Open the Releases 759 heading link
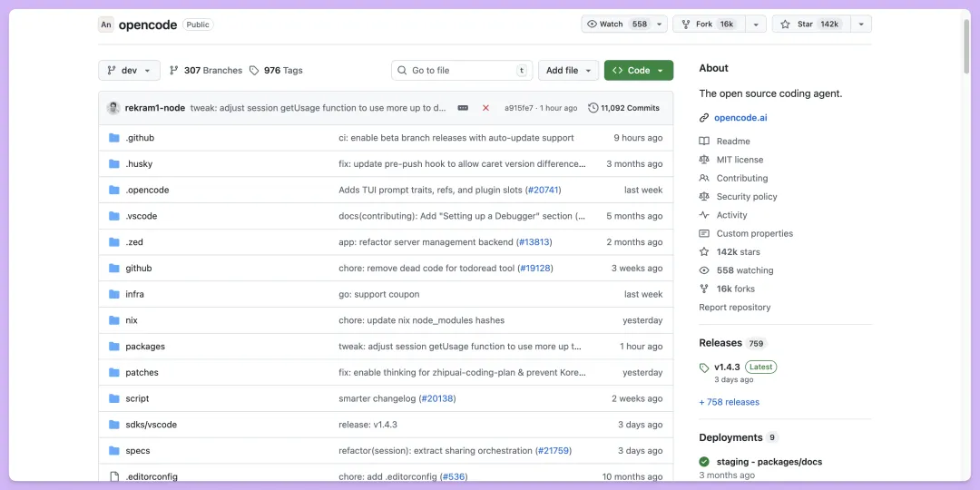980x490 pixels. click(x=732, y=343)
